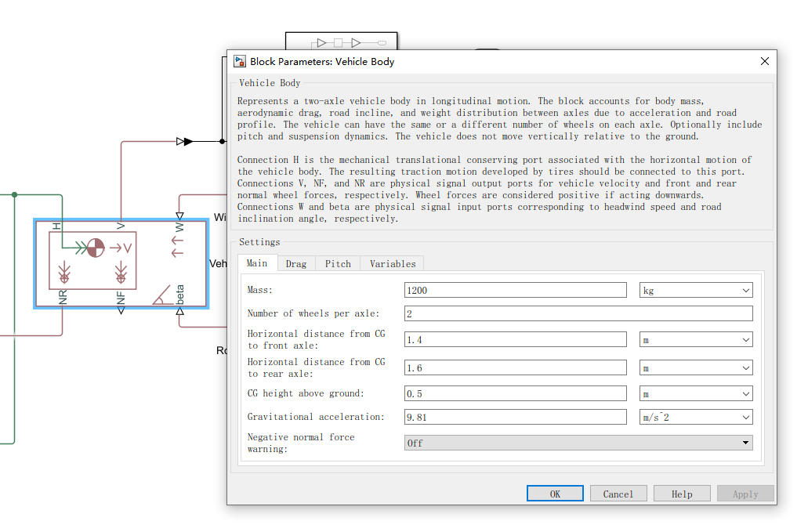Click the Mass value field
The image size is (808, 532).
point(516,290)
